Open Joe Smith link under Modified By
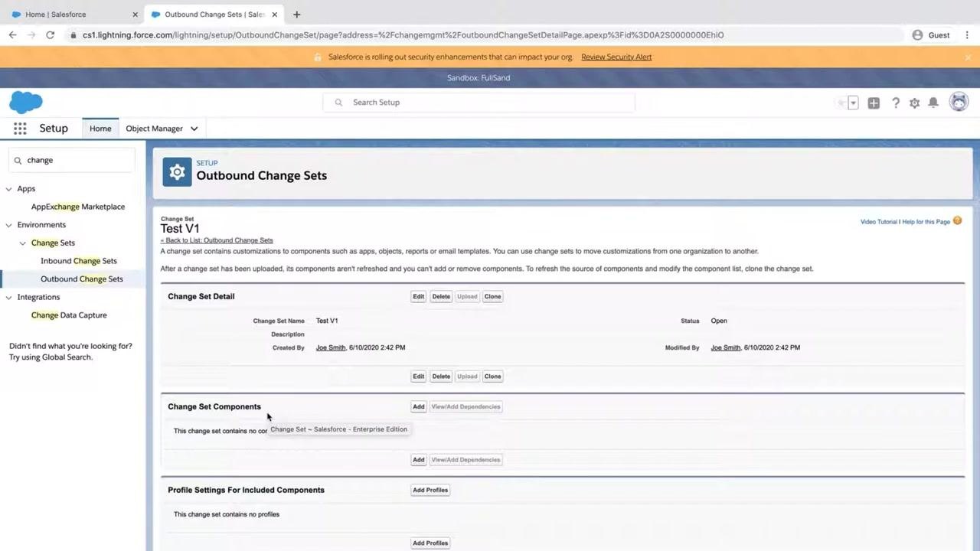 point(726,347)
